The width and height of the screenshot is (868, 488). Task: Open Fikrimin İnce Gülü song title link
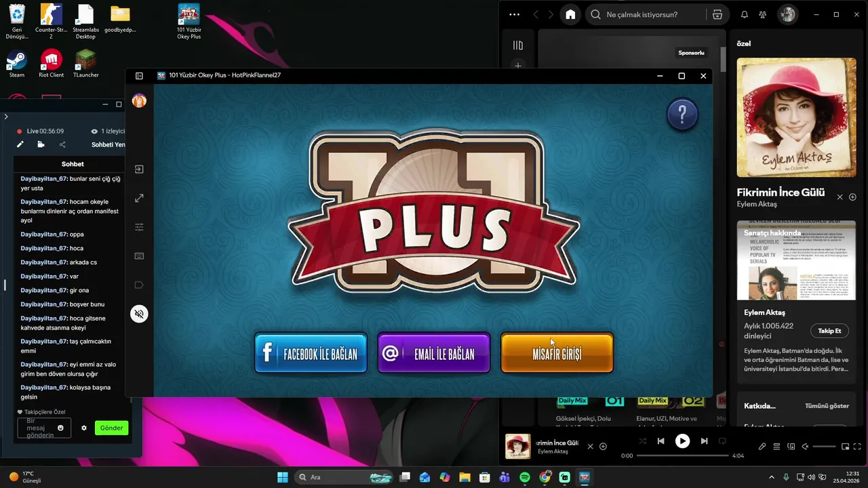tap(781, 192)
